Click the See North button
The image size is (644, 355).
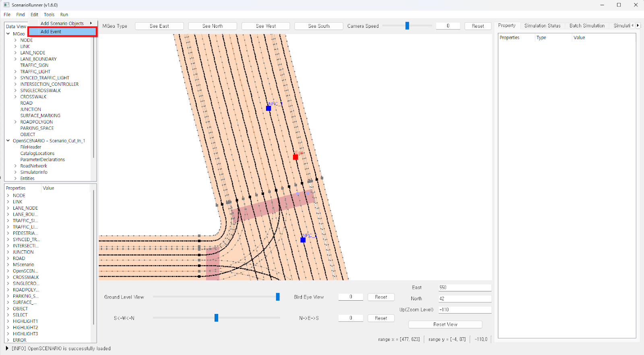(x=213, y=26)
